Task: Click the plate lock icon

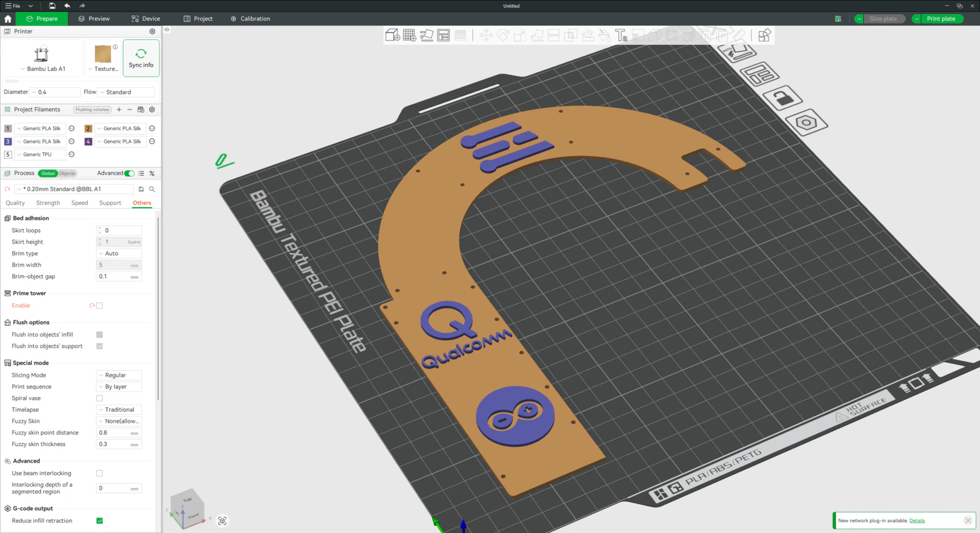Action: (783, 97)
